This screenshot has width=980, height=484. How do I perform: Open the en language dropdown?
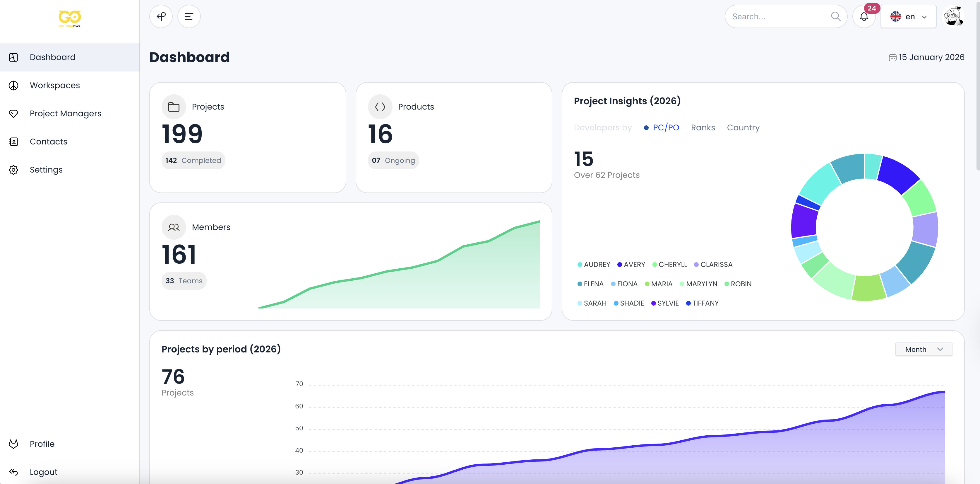pos(908,16)
